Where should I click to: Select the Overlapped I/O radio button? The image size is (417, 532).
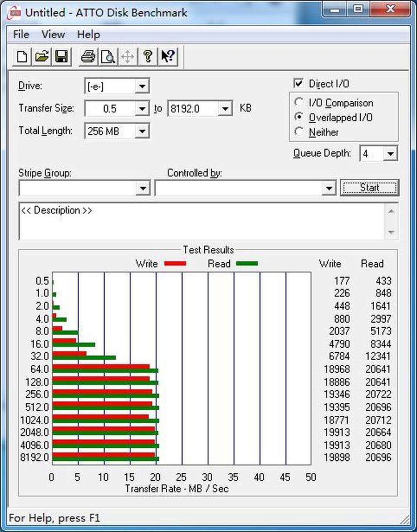(299, 117)
